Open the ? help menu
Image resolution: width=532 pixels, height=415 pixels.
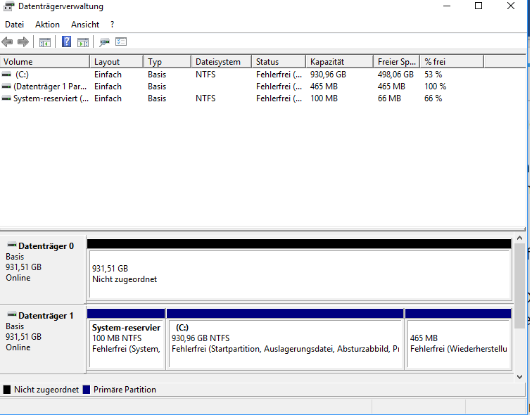[113, 25]
